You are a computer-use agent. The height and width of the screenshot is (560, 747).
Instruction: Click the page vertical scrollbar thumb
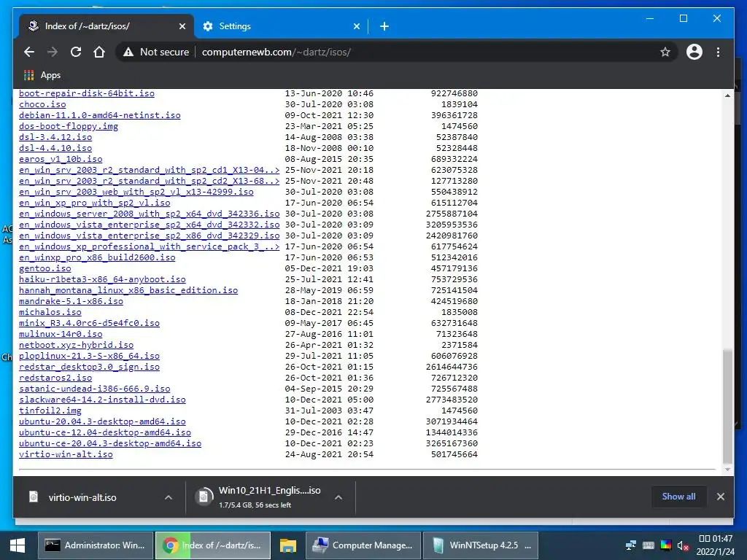click(727, 405)
